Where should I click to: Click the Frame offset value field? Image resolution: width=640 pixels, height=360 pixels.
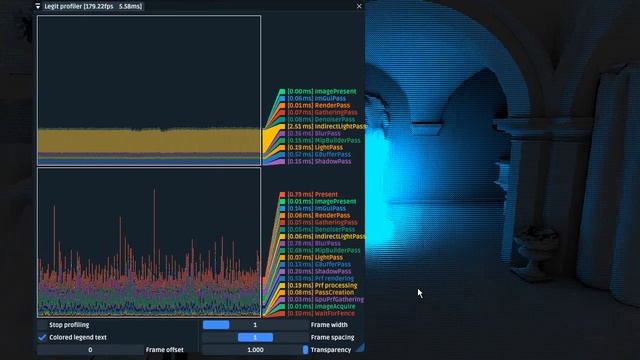[90, 350]
